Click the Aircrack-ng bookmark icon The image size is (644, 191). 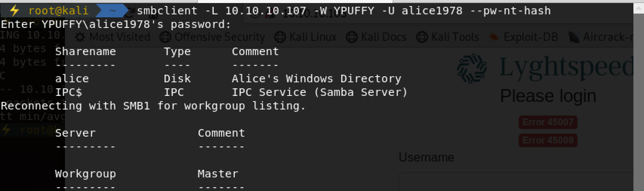click(x=574, y=37)
